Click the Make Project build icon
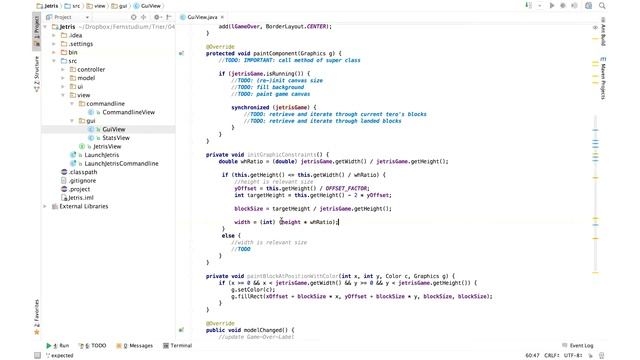The width and height of the screenshot is (640, 360). (529, 6)
